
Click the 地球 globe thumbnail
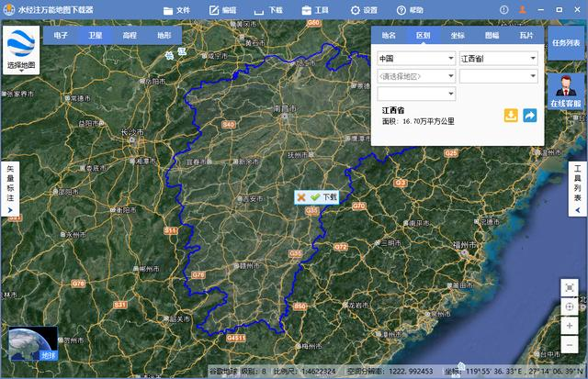[x=33, y=343]
